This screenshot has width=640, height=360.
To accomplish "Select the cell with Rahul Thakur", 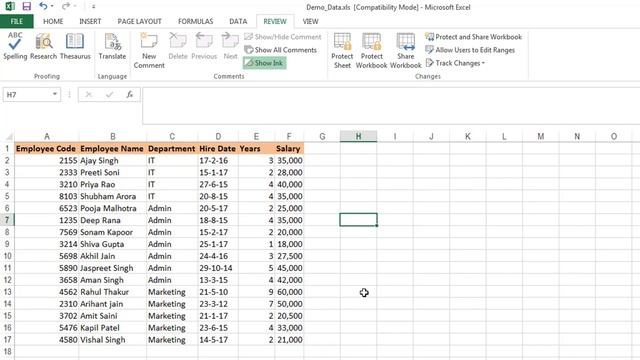I will click(x=113, y=292).
